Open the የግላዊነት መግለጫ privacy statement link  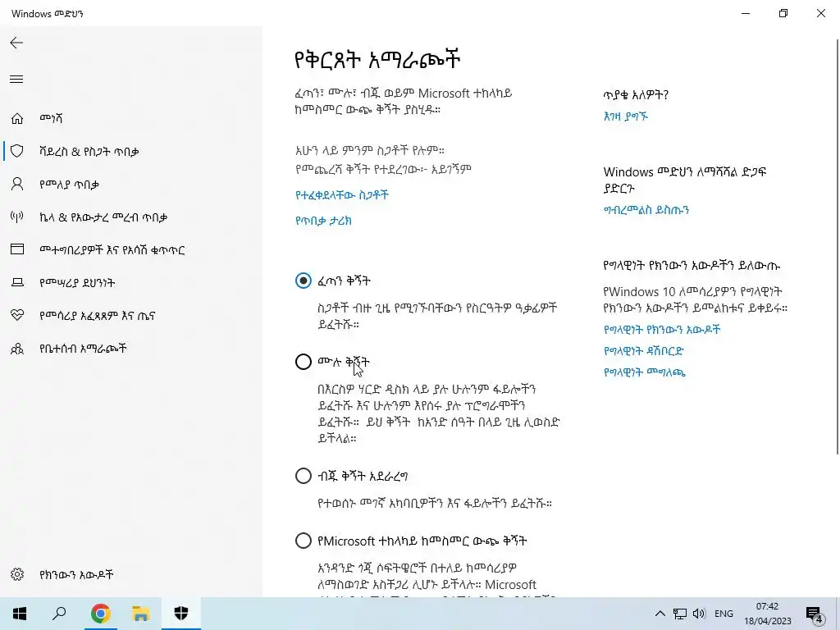click(x=645, y=372)
